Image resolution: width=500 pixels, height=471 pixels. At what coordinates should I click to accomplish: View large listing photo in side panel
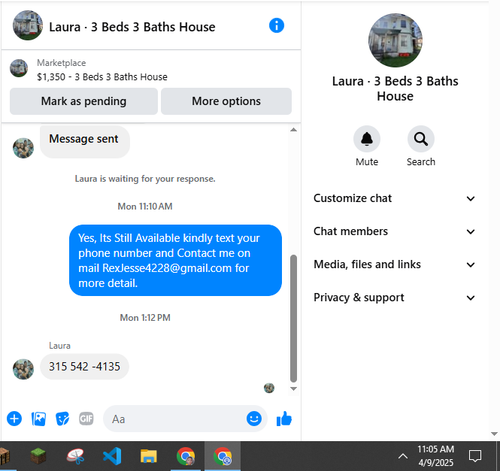pyautogui.click(x=395, y=40)
